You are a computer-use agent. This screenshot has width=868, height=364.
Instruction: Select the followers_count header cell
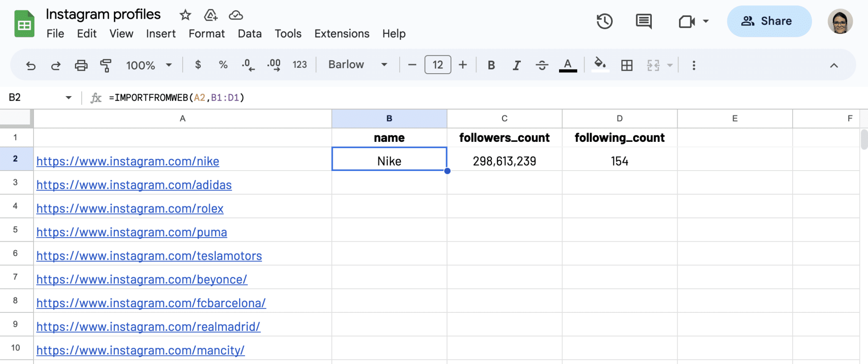pyautogui.click(x=504, y=138)
